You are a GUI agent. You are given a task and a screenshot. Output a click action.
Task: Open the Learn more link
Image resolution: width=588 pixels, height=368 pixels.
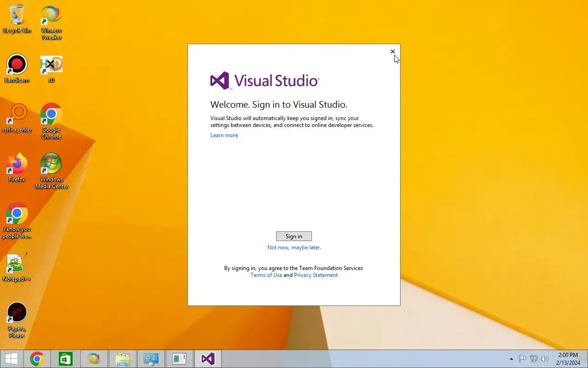(x=224, y=135)
